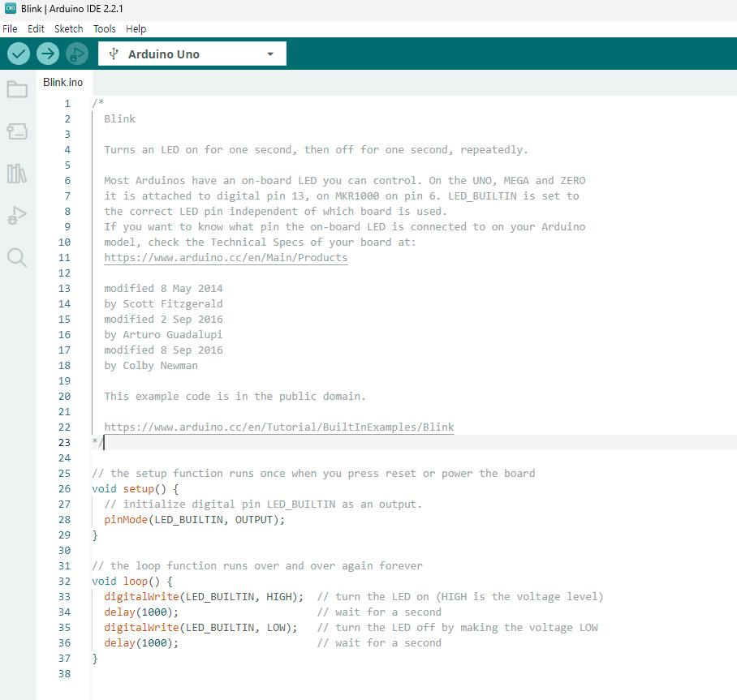Start the Debug toolbar button
Viewport: 737px width, 700px height.
tap(77, 54)
